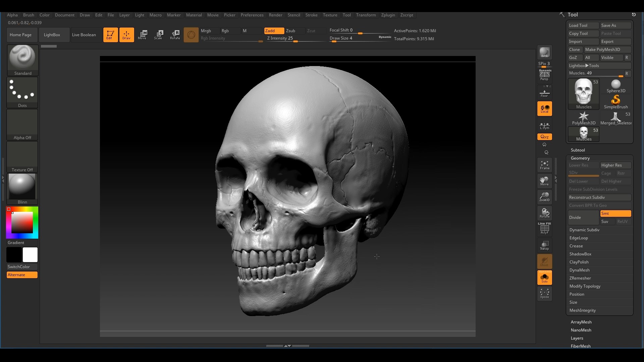Select the Solo mode icon
644x362 pixels.
544,277
